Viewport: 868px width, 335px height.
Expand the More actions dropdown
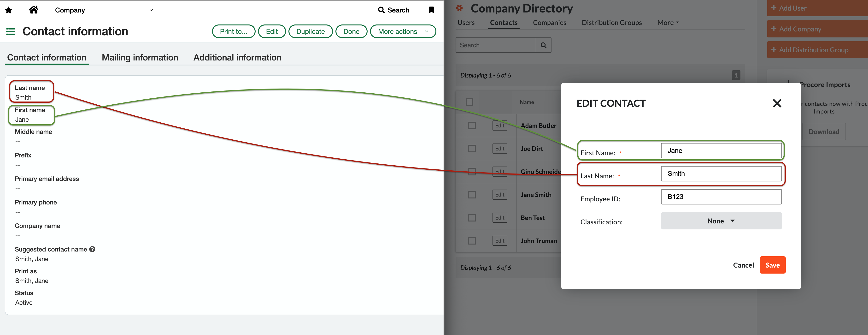click(x=403, y=31)
